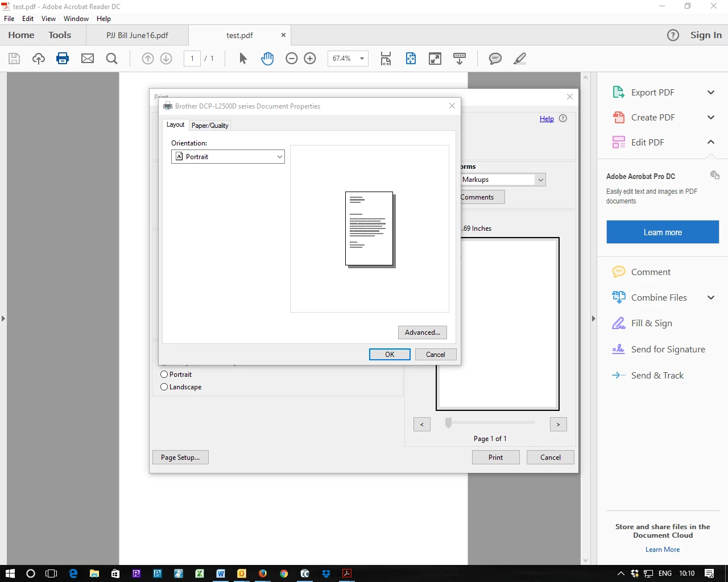Confirm Document Properties with OK

[x=390, y=355]
